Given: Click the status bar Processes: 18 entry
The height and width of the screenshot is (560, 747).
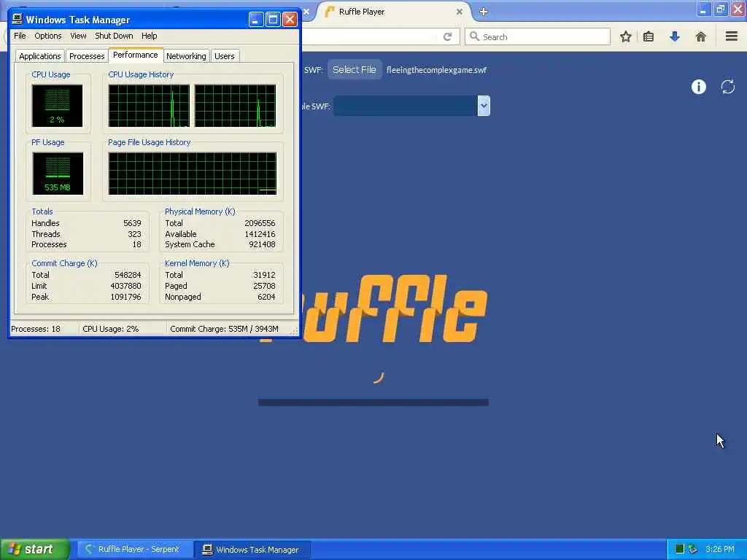Looking at the screenshot, I should [36, 329].
